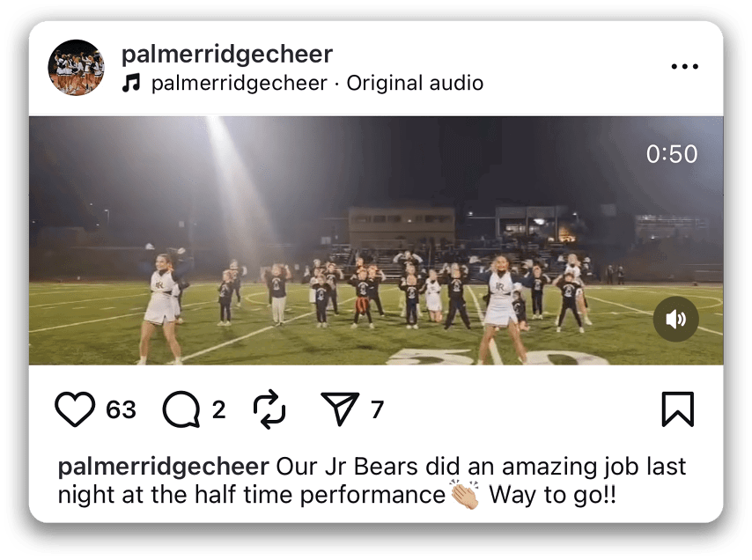752x560 pixels.
Task: Open the palmerridgecheer profile picture
Action: 76,68
